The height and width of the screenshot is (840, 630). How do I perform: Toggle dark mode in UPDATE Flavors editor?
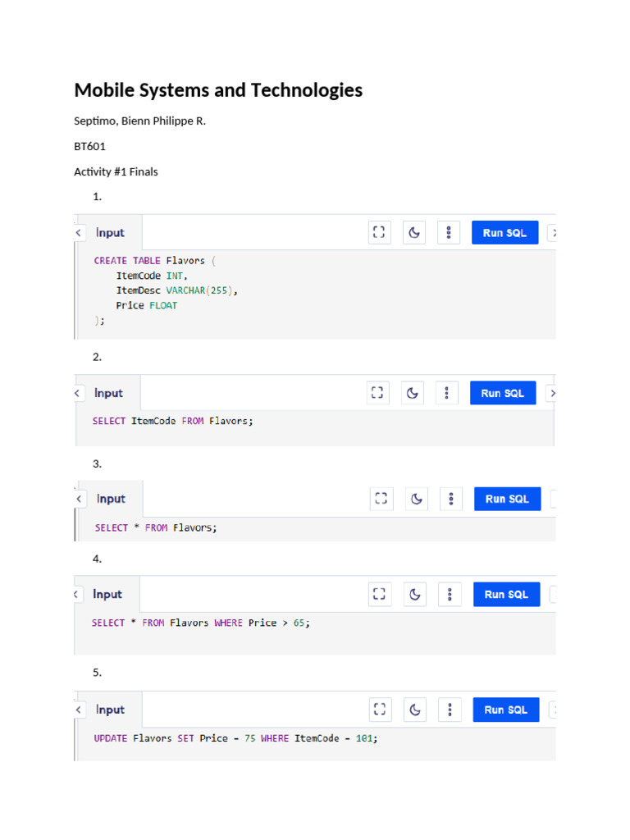click(414, 710)
